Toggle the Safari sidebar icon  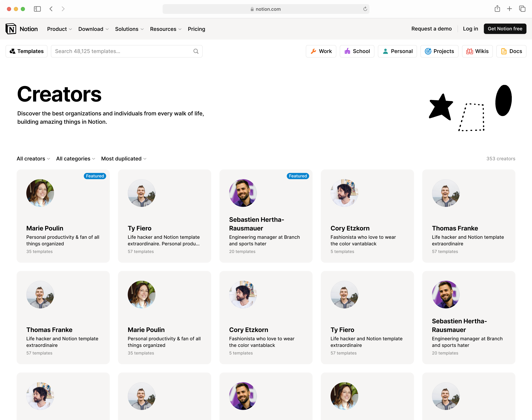(x=37, y=9)
